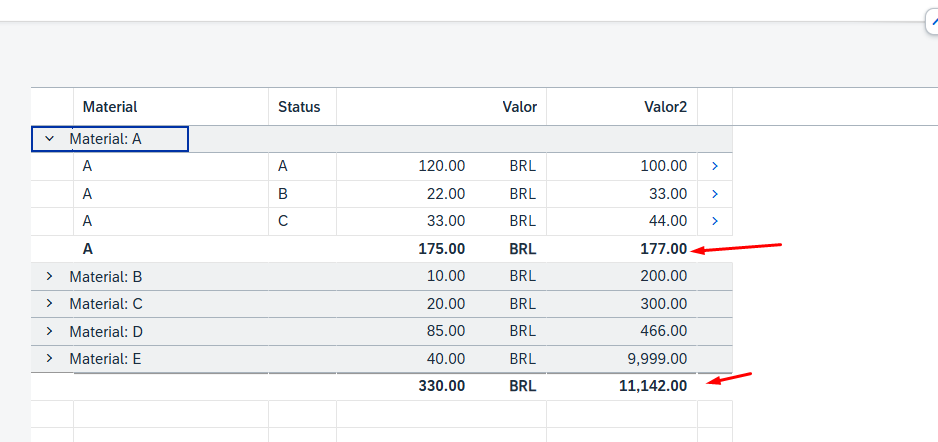Open details arrow for Status C row

714,221
